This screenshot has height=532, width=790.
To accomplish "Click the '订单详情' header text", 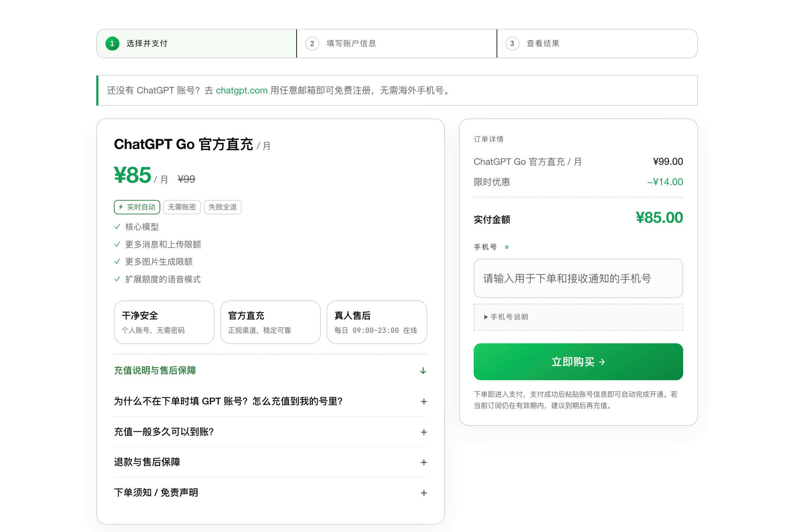I will click(x=488, y=139).
